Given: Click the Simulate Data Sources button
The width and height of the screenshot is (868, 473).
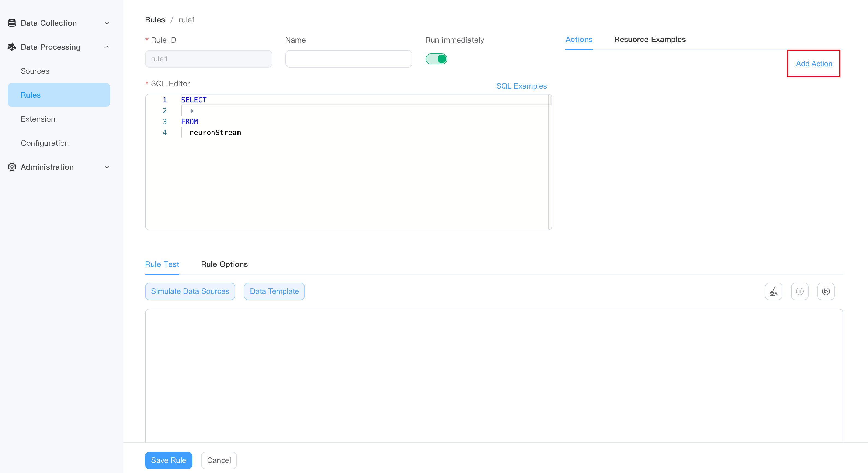Looking at the screenshot, I should point(190,291).
